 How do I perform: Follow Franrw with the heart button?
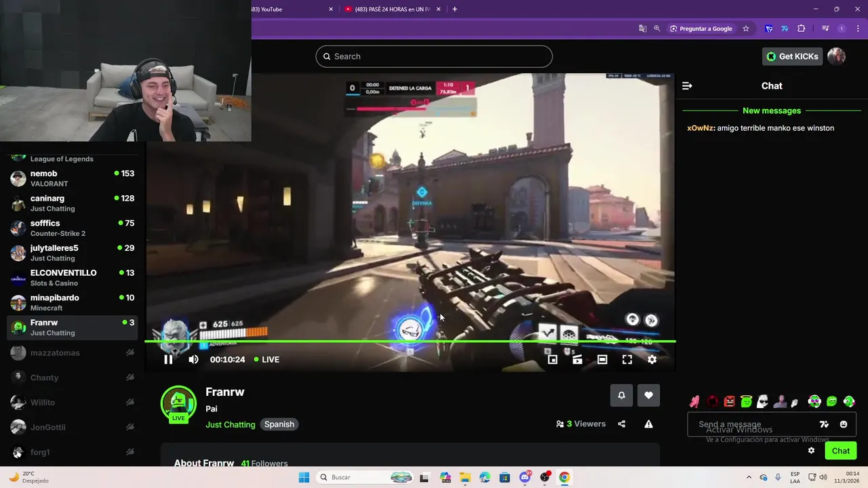click(x=648, y=396)
